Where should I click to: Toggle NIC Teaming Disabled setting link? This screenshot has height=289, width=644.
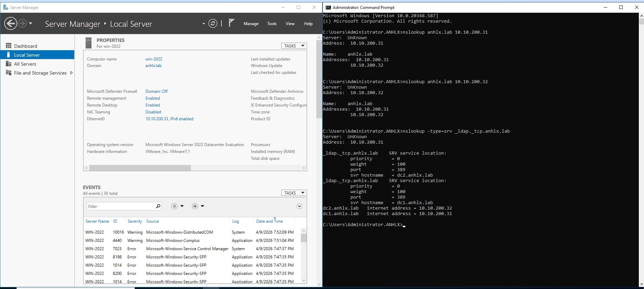[153, 112]
